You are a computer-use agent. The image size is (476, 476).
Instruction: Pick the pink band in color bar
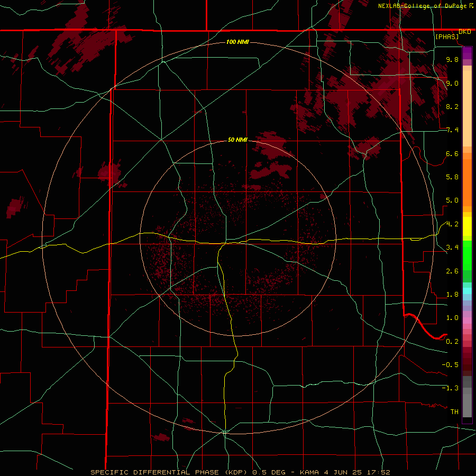(x=467, y=321)
